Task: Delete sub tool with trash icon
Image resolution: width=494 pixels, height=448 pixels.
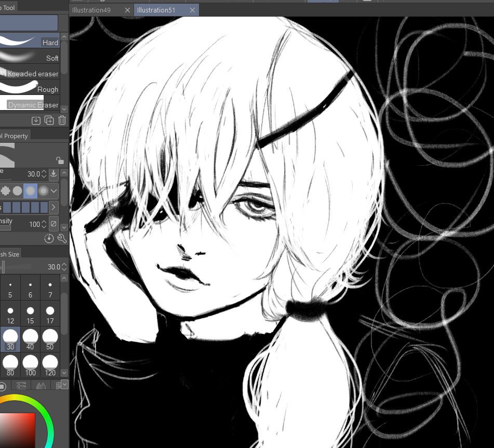Action: [62, 120]
